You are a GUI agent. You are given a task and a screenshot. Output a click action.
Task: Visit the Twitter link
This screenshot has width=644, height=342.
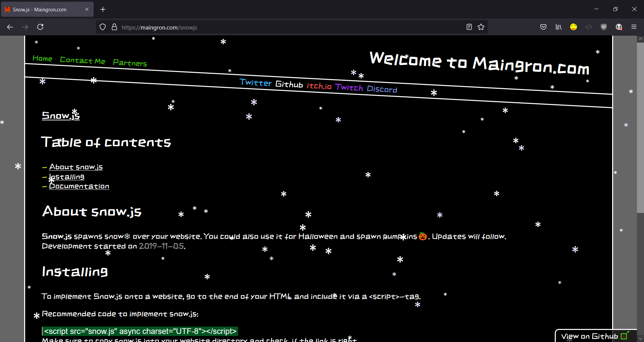[x=256, y=82]
